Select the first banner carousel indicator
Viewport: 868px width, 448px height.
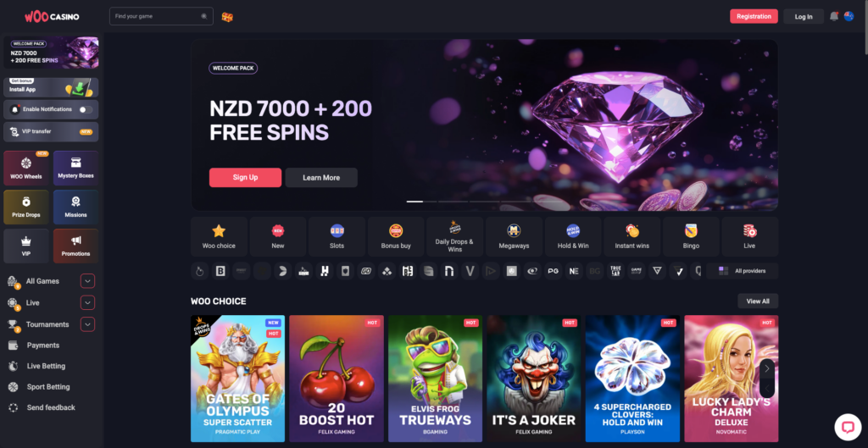[415, 202]
